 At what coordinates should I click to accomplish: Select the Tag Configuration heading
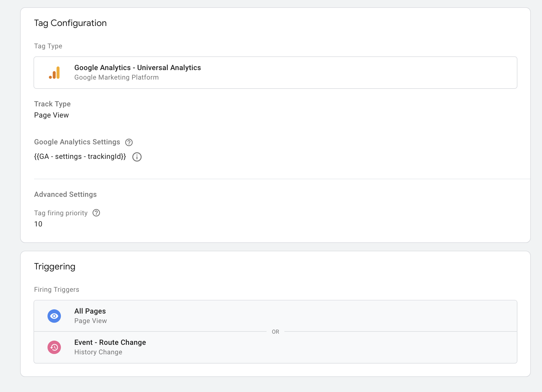tap(70, 23)
